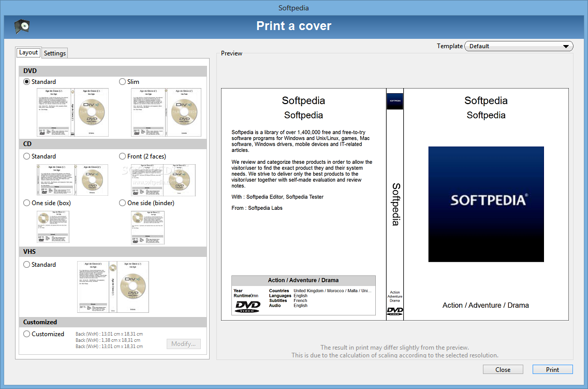Viewport: 588px width, 389px height.
Task: Click the DVD Video logo on back cover preview
Action: coord(247,307)
